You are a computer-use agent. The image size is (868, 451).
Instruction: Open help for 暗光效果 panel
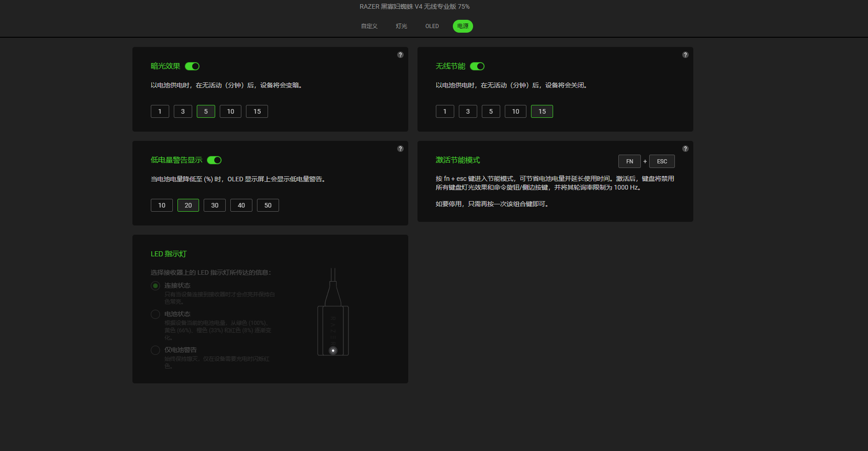pos(400,55)
